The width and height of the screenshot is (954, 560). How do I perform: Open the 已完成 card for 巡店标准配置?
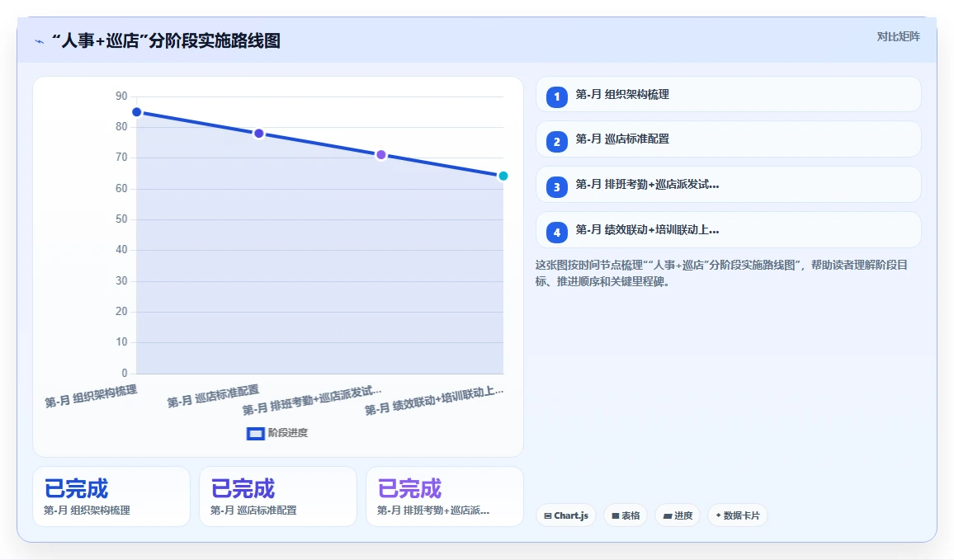(x=278, y=496)
